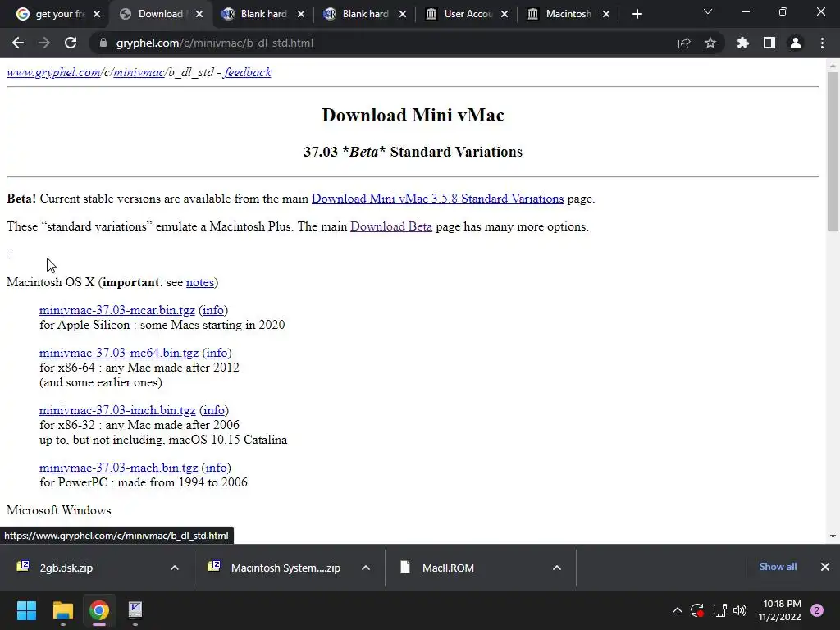Show all downloads
The height and width of the screenshot is (630, 840).
click(778, 567)
